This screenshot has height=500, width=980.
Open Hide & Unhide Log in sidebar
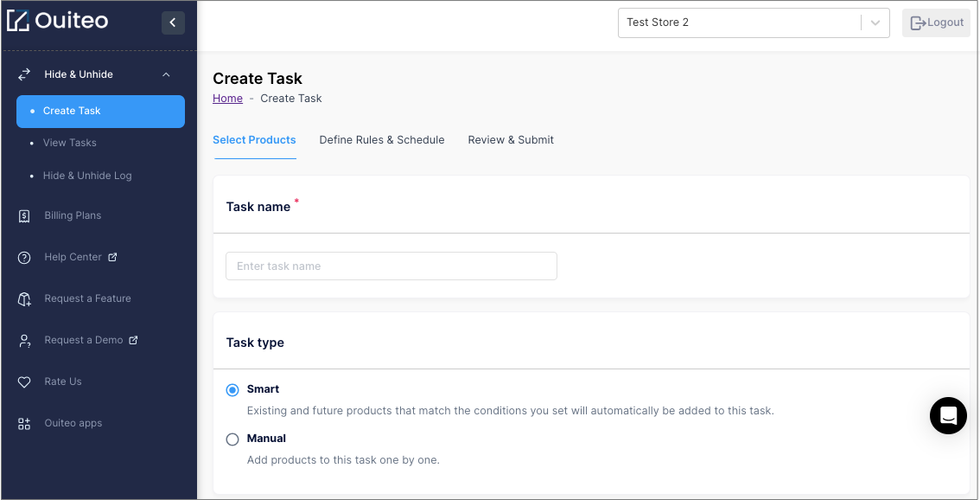87,176
